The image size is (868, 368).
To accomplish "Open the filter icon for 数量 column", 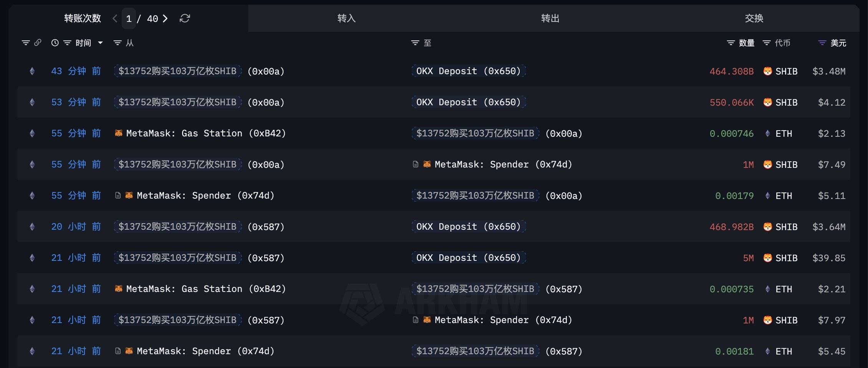I will pyautogui.click(x=731, y=43).
